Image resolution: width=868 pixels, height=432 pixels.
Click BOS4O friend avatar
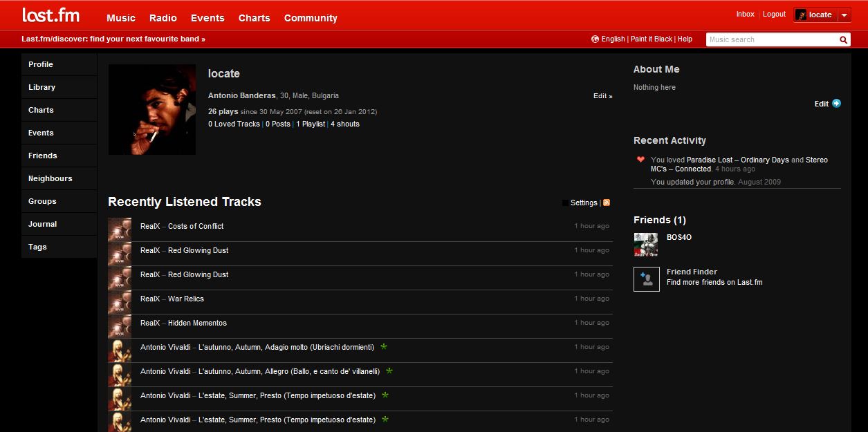coord(646,244)
